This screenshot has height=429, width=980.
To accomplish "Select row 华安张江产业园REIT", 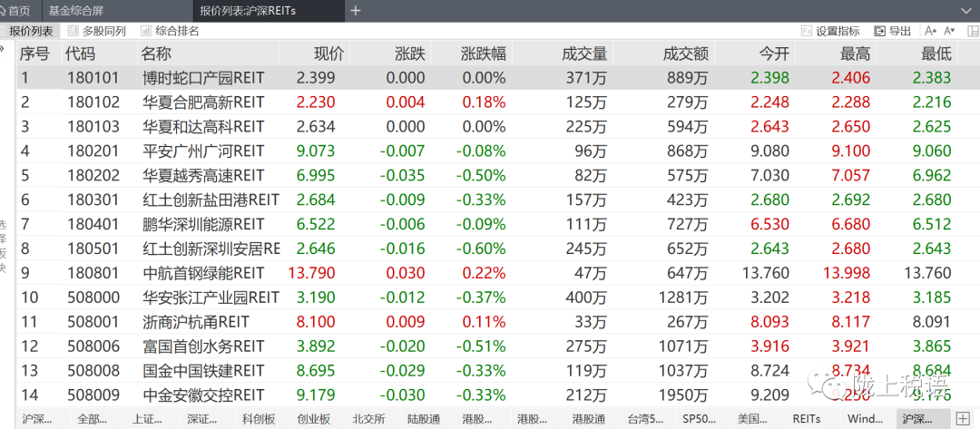I will [498, 297].
